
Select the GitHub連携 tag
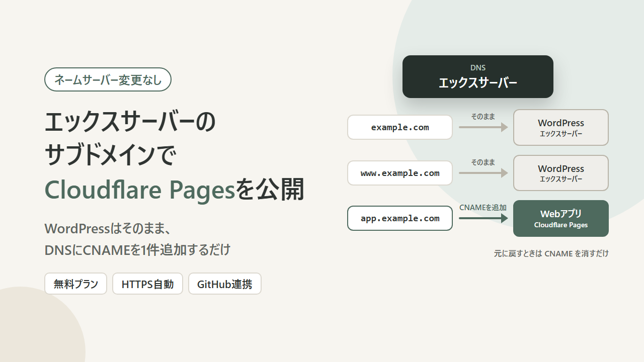pos(225,284)
